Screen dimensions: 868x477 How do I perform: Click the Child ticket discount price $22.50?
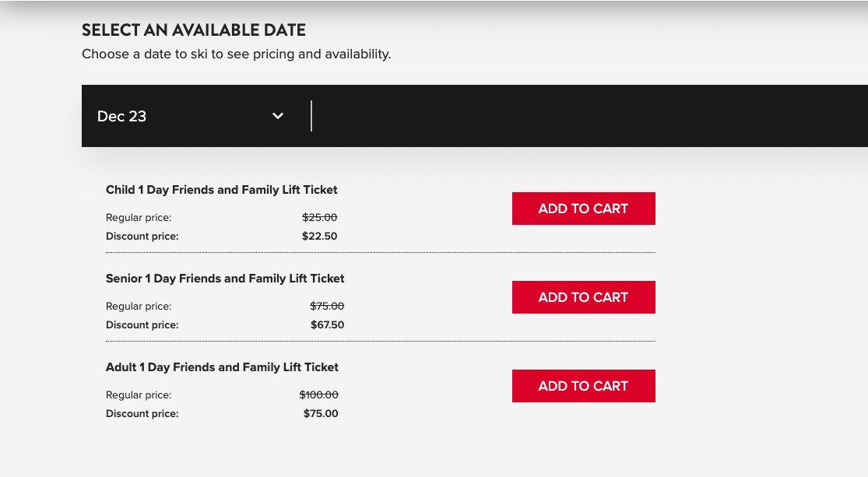coord(319,236)
